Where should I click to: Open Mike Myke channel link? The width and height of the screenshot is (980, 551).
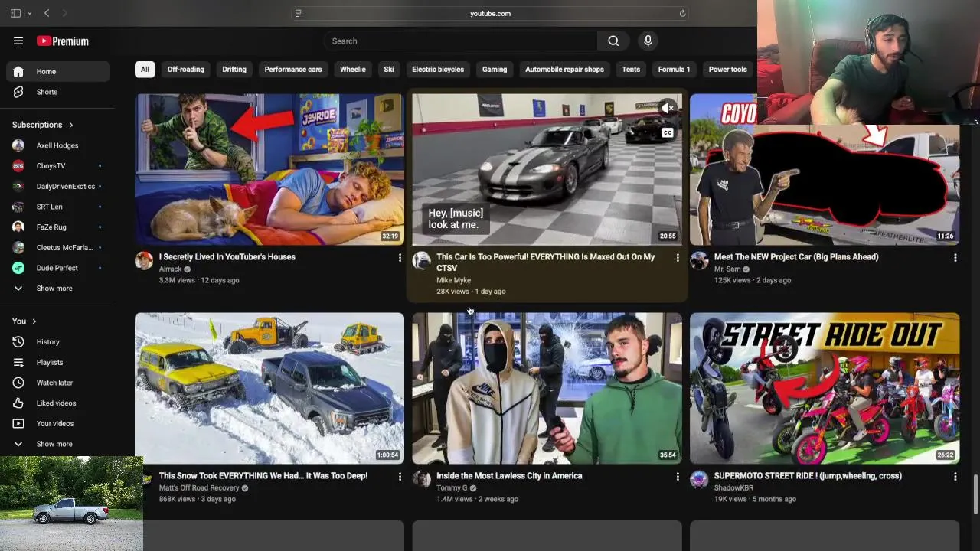point(453,280)
